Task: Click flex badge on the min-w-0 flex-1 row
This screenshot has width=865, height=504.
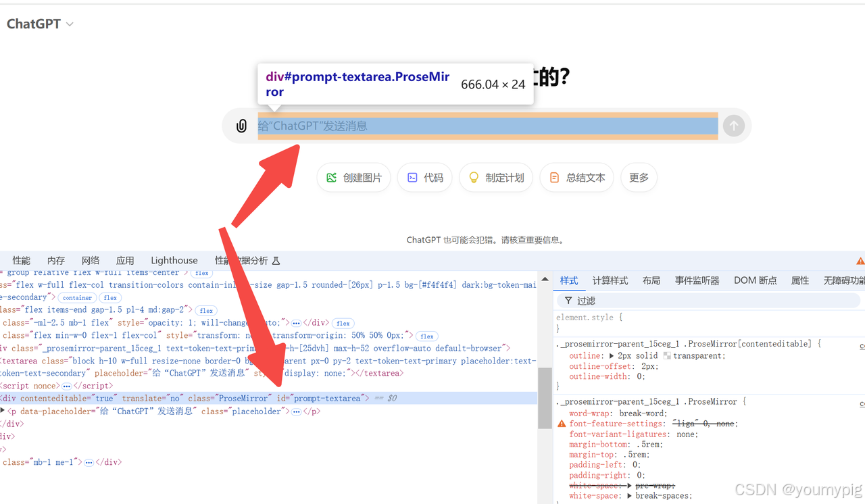Action: tap(426, 336)
